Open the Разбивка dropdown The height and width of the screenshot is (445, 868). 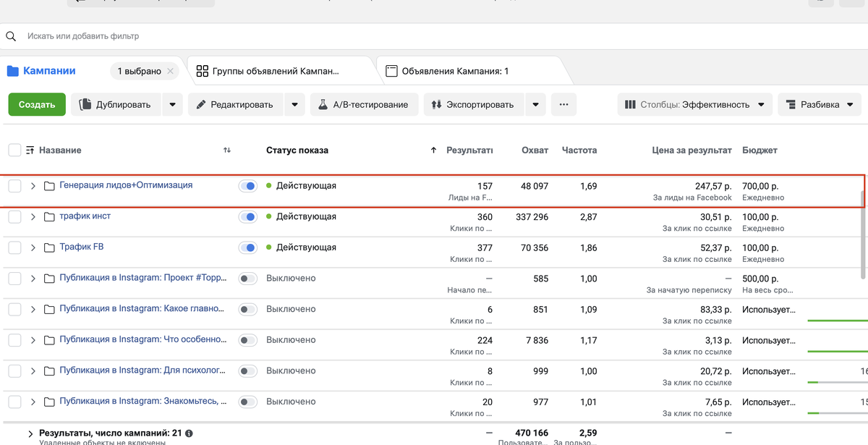pos(820,104)
